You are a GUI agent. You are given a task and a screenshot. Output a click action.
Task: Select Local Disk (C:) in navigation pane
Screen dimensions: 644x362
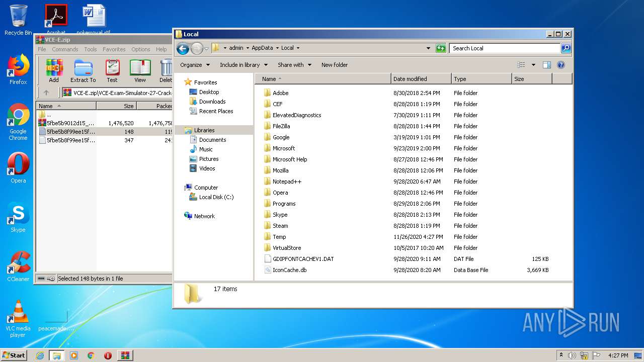(x=216, y=197)
